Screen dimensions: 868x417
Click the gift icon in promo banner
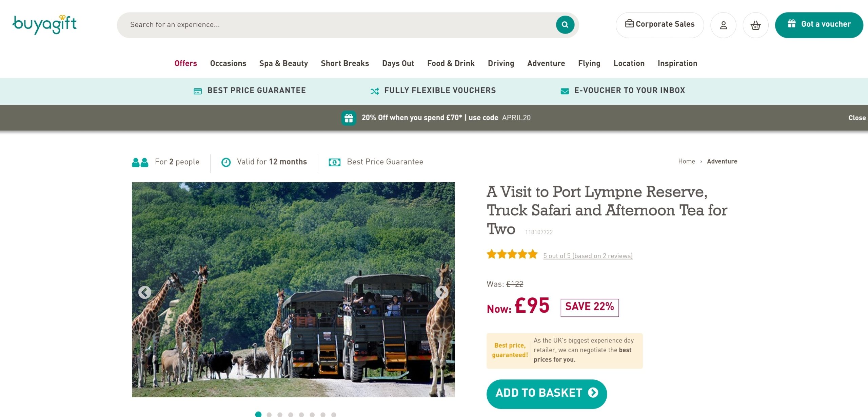pyautogui.click(x=349, y=118)
